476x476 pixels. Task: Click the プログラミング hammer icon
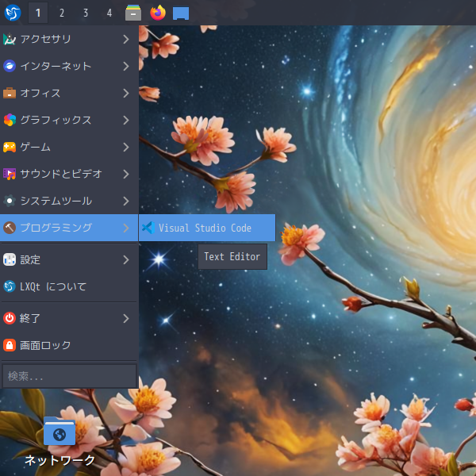(10, 228)
